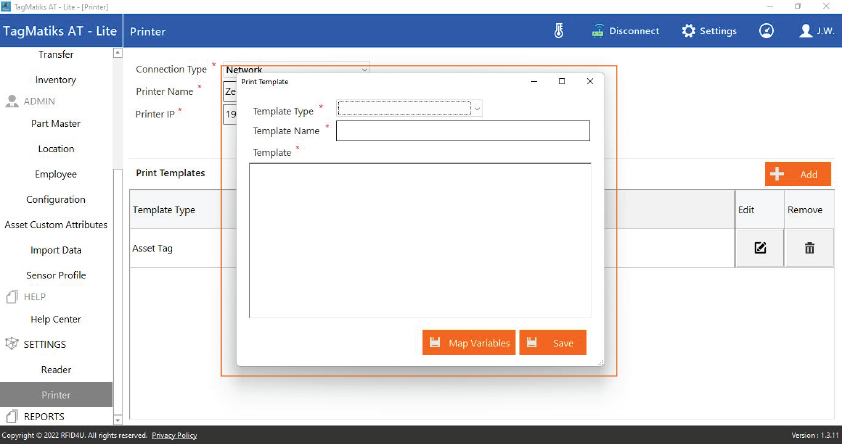842x444 pixels.
Task: Save the print template
Action: 552,343
